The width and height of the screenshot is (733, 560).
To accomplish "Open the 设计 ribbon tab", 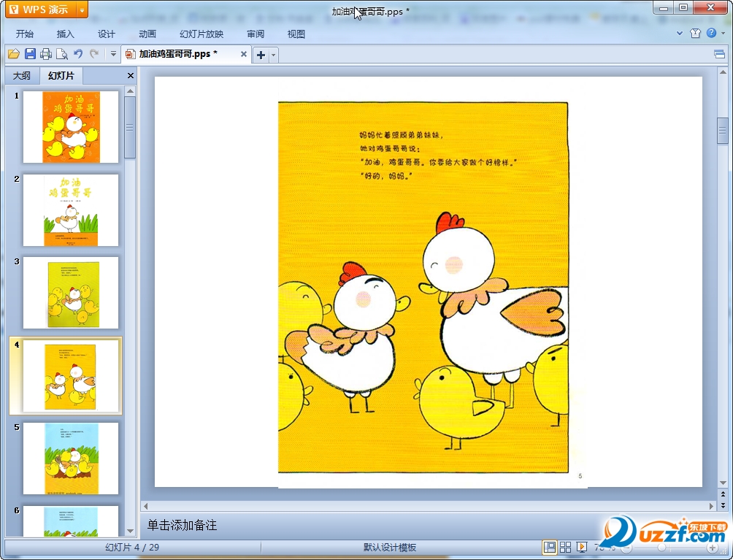I will tap(106, 34).
